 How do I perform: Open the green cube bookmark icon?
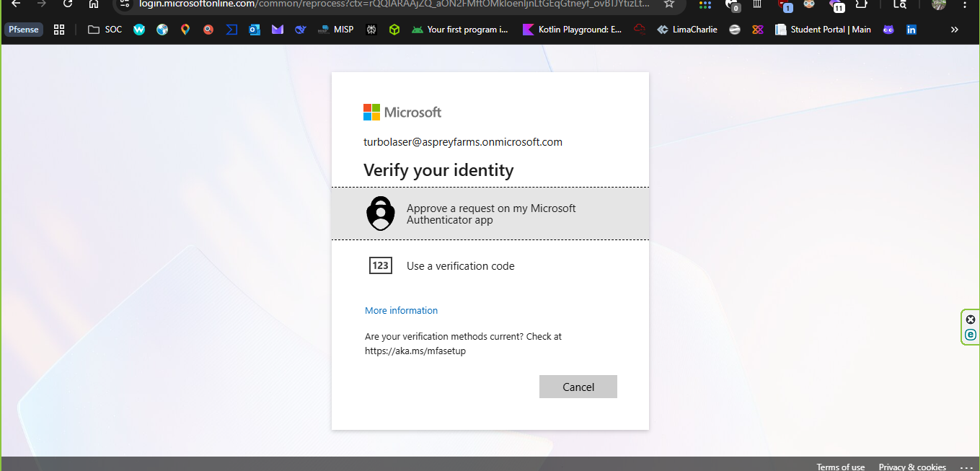[394, 30]
